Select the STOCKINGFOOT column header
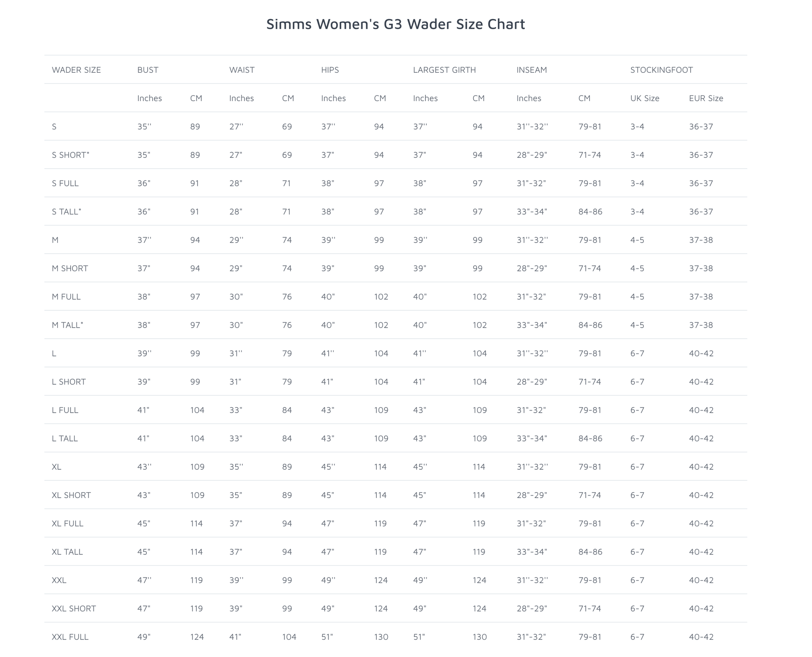This screenshot has width=812, height=657. click(x=661, y=70)
